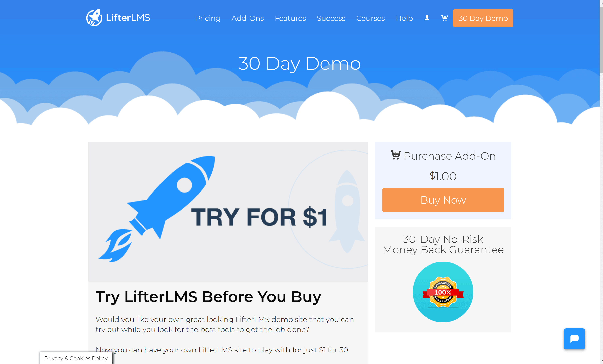603x364 pixels.
Task: Select the Features navigation tab
Action: [x=290, y=18]
